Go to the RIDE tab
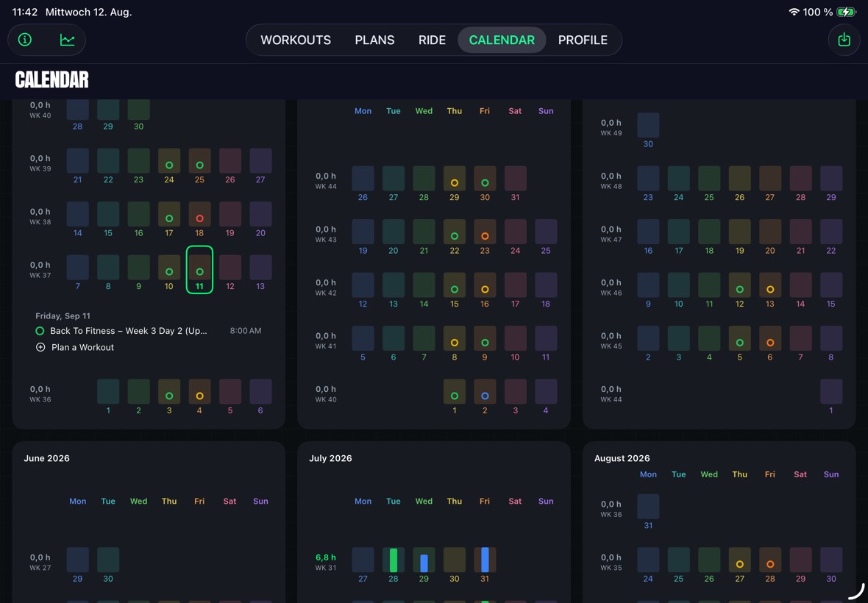 pyautogui.click(x=432, y=40)
